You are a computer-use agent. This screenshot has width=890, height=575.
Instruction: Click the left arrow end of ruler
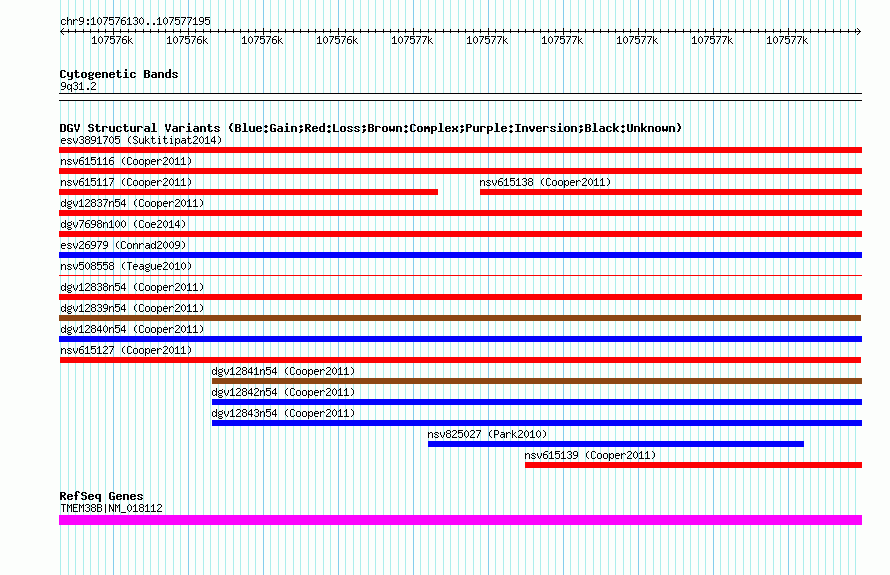pos(62,32)
